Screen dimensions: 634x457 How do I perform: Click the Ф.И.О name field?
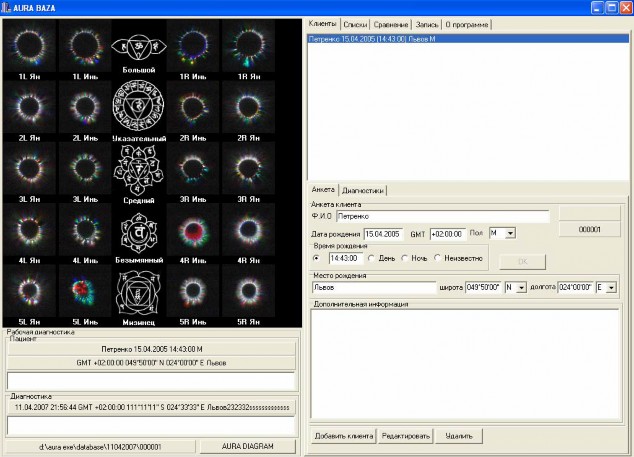pos(443,216)
